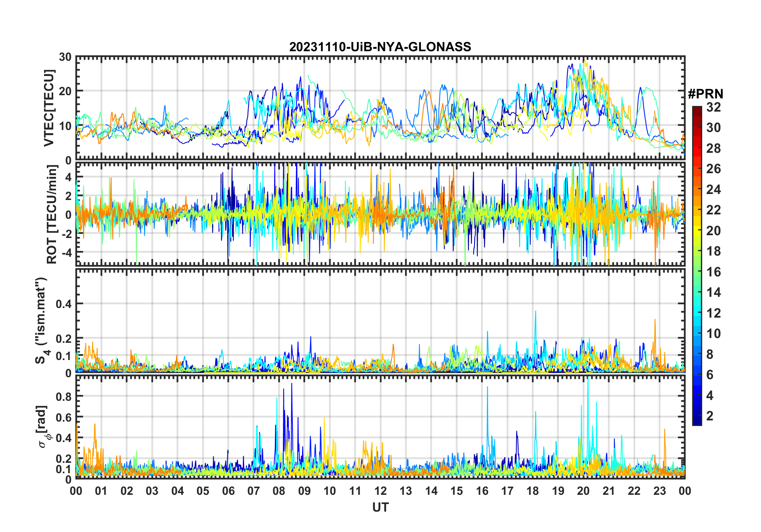
Task: Click the 21 hour tick on UT axis
Action: tap(609, 491)
